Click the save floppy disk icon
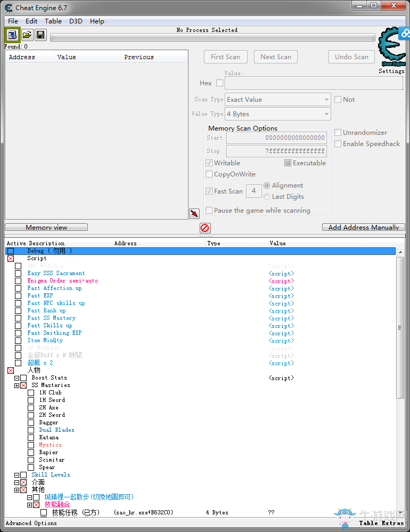410x532 pixels. [x=40, y=35]
